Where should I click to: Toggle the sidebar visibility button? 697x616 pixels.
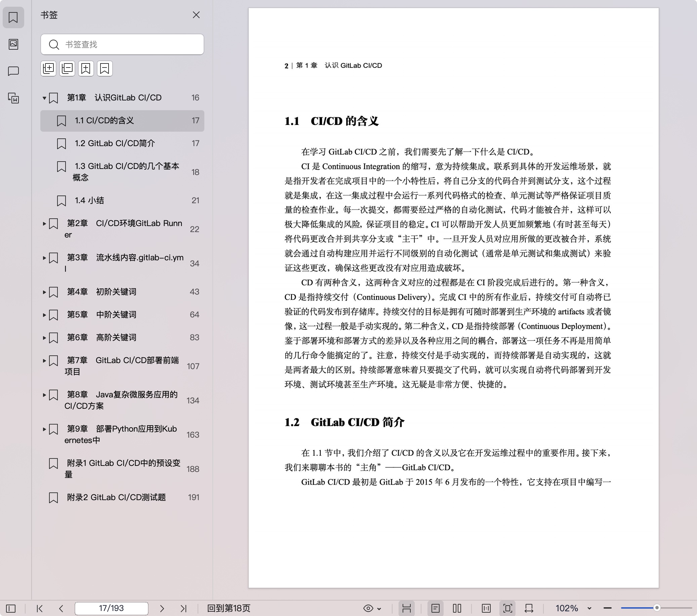11,608
